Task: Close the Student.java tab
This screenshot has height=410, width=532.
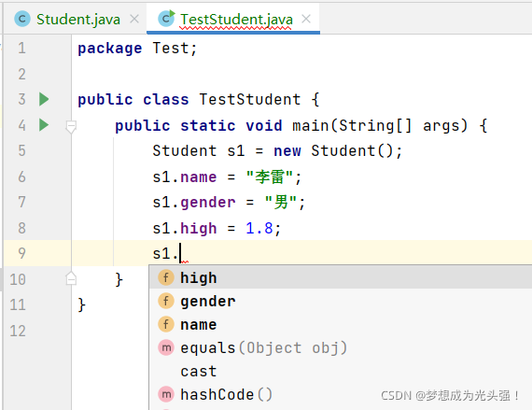Action: (134, 19)
